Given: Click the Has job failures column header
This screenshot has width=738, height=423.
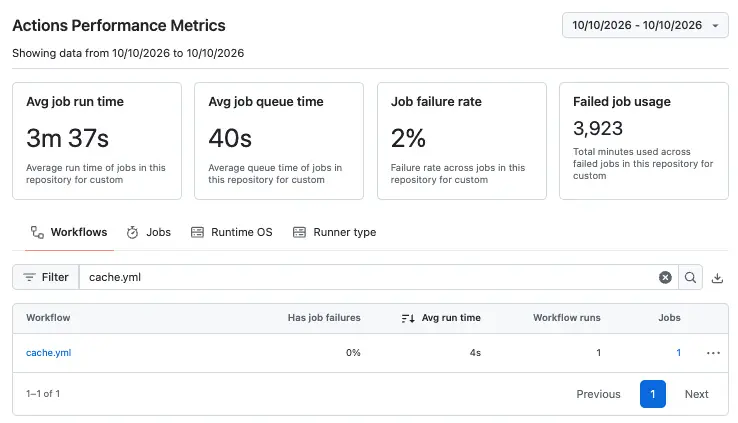Looking at the screenshot, I should pos(324,318).
